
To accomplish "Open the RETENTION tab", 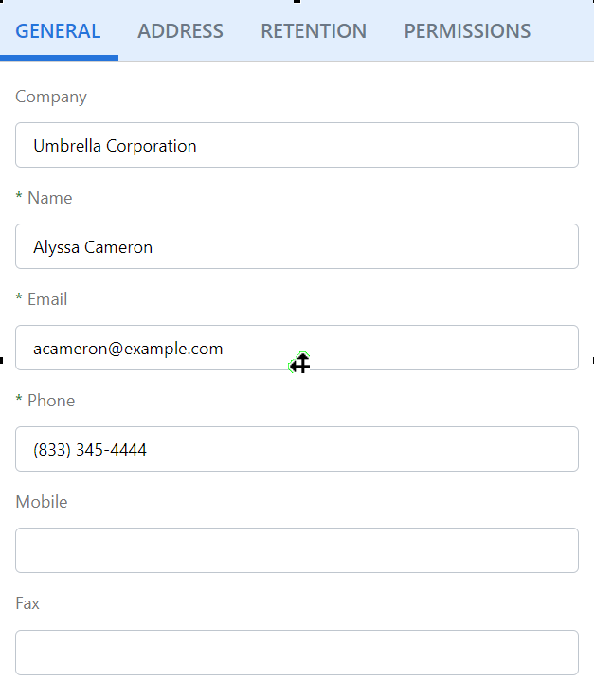I will coord(314,31).
